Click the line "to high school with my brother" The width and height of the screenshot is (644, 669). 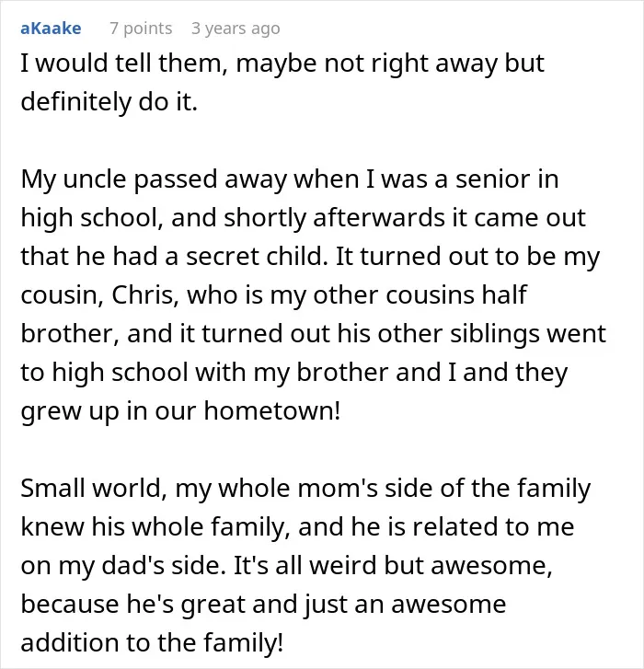tap(294, 373)
